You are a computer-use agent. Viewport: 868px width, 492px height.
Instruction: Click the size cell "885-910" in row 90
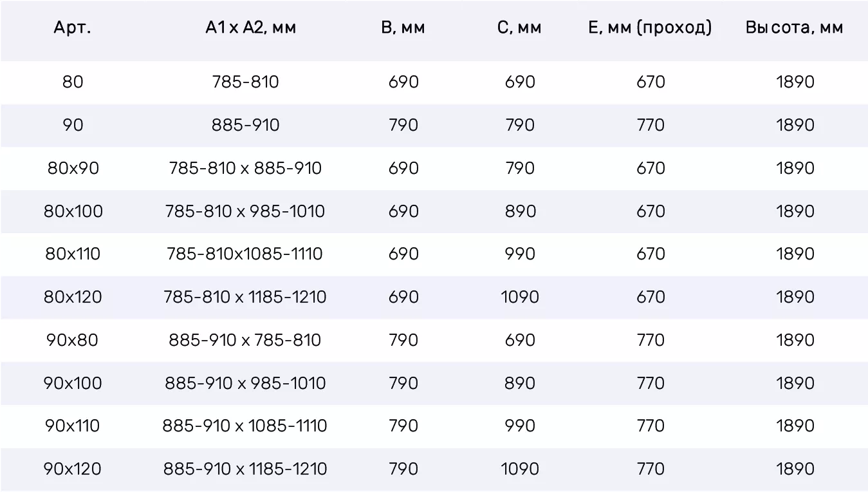click(x=246, y=125)
